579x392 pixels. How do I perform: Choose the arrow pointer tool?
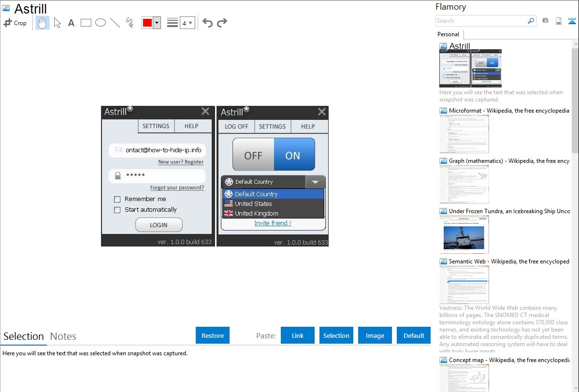[x=57, y=23]
